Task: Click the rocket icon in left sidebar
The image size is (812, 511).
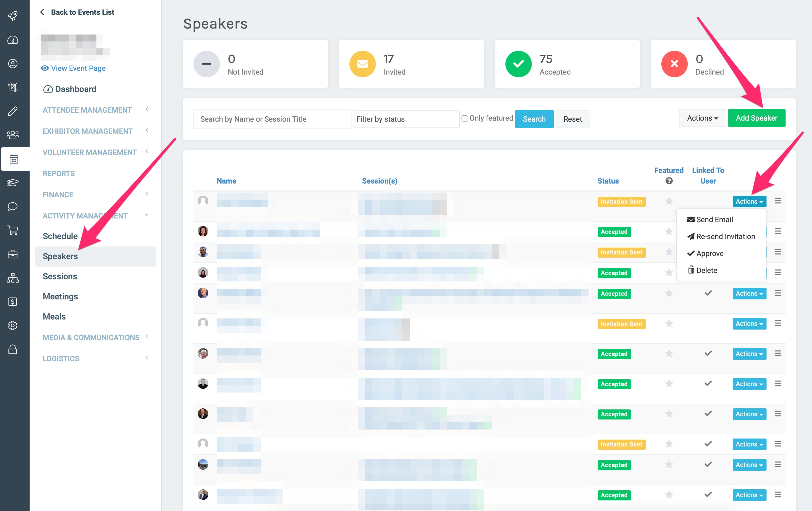Action: coord(13,16)
